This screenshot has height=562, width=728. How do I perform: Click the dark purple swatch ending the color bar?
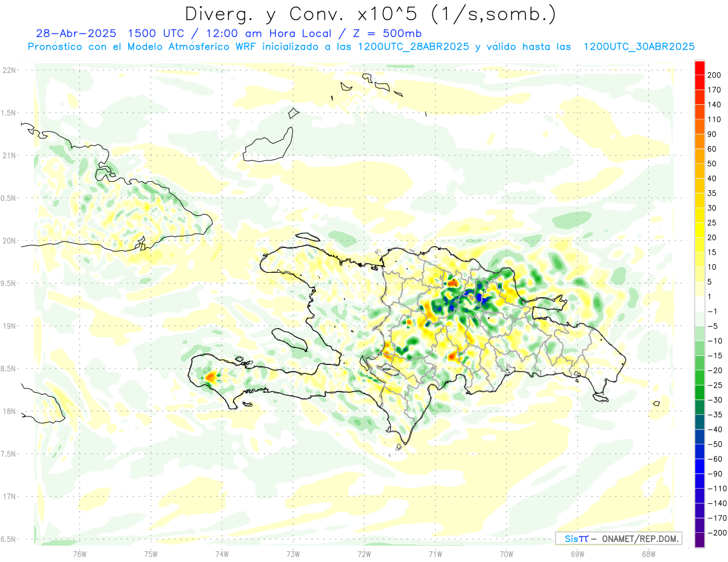point(700,540)
